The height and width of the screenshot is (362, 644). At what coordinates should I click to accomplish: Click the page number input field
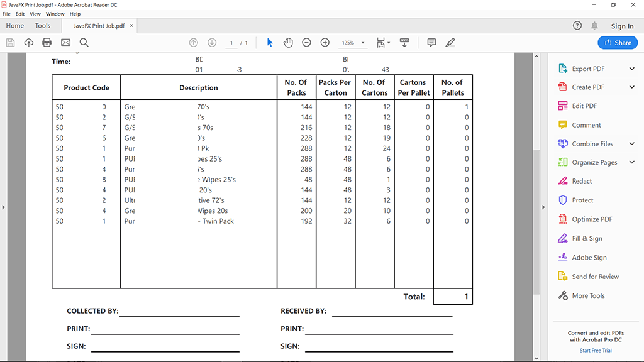click(x=231, y=43)
